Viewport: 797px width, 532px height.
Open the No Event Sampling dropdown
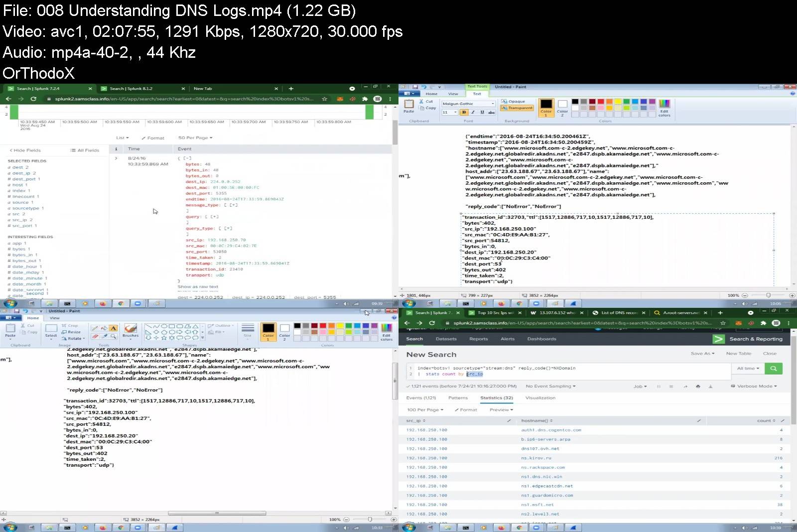coord(550,386)
